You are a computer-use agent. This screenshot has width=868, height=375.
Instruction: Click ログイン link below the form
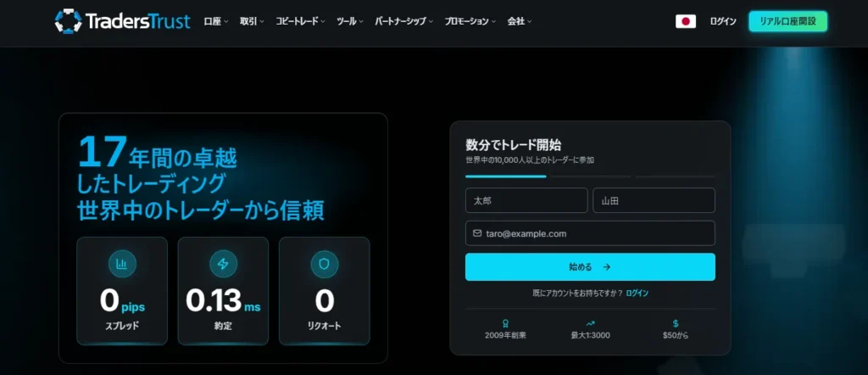coord(637,293)
